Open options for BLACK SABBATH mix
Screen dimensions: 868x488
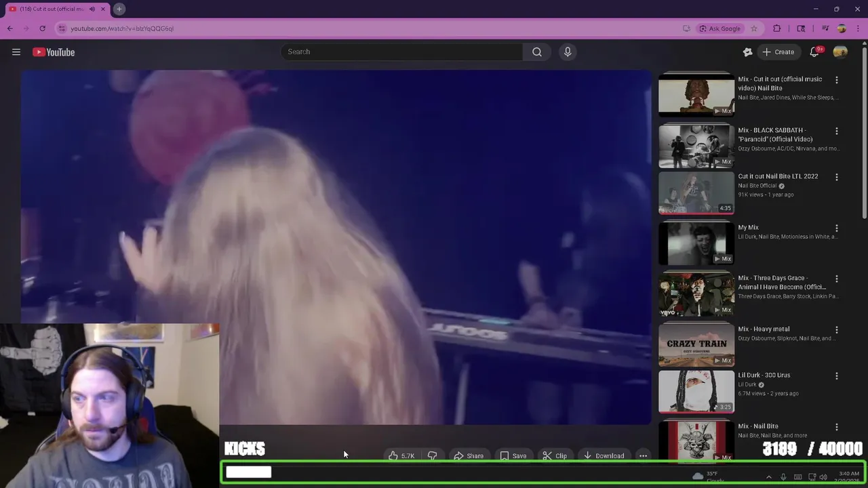pos(837,131)
